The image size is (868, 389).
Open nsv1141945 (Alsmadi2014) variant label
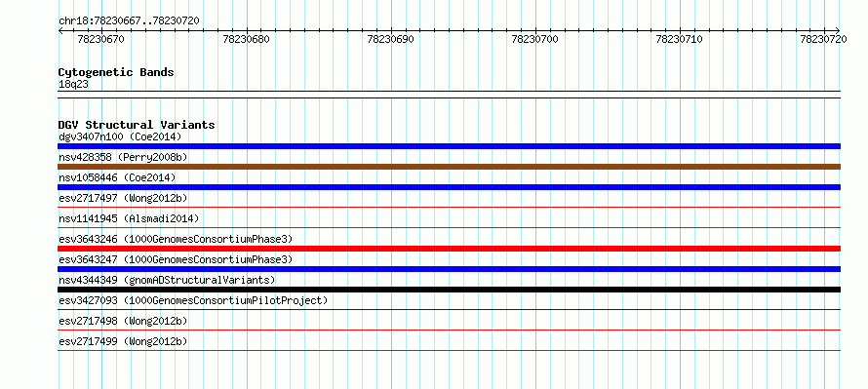coord(129,218)
